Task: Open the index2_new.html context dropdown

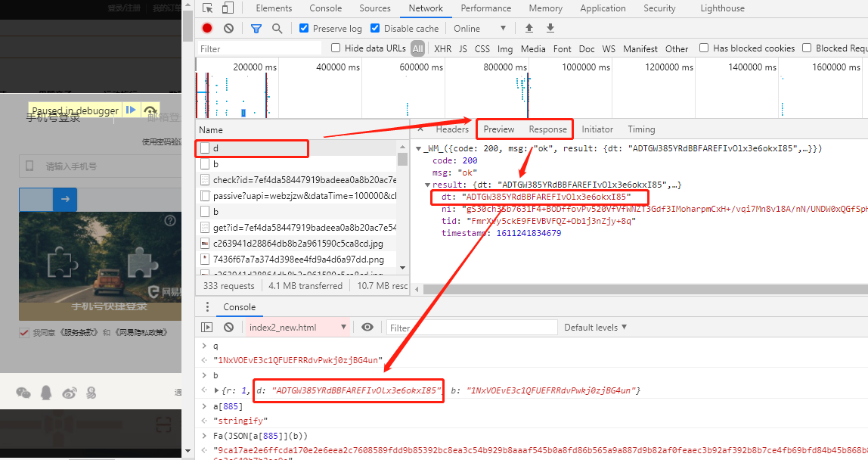Action: pyautogui.click(x=297, y=328)
